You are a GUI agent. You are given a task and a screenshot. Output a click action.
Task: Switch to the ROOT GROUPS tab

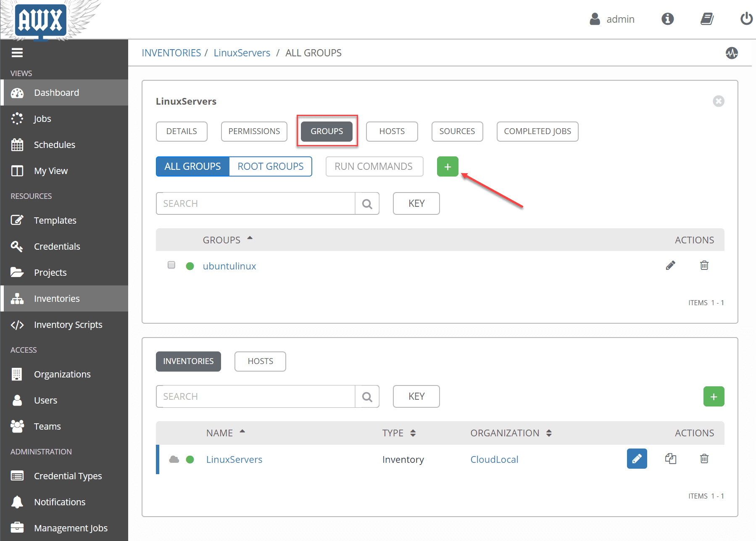click(x=270, y=166)
